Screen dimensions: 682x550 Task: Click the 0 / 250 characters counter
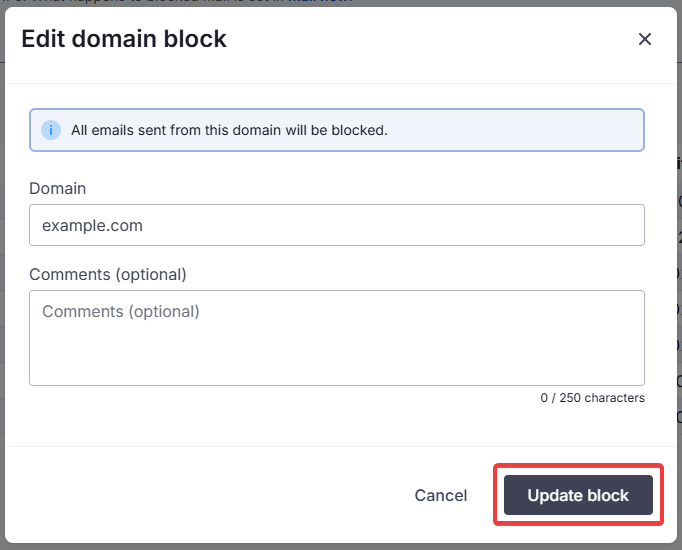click(x=592, y=398)
